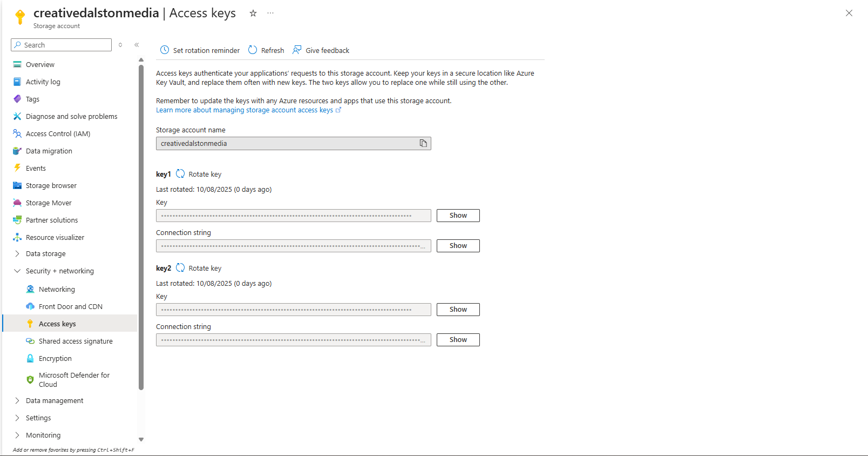Show key2 Connection string
Screen dimensions: 868x456
pyautogui.click(x=458, y=340)
